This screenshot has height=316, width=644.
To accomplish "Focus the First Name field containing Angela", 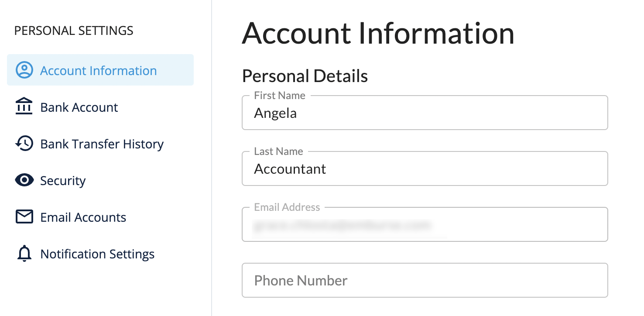I will (425, 113).
